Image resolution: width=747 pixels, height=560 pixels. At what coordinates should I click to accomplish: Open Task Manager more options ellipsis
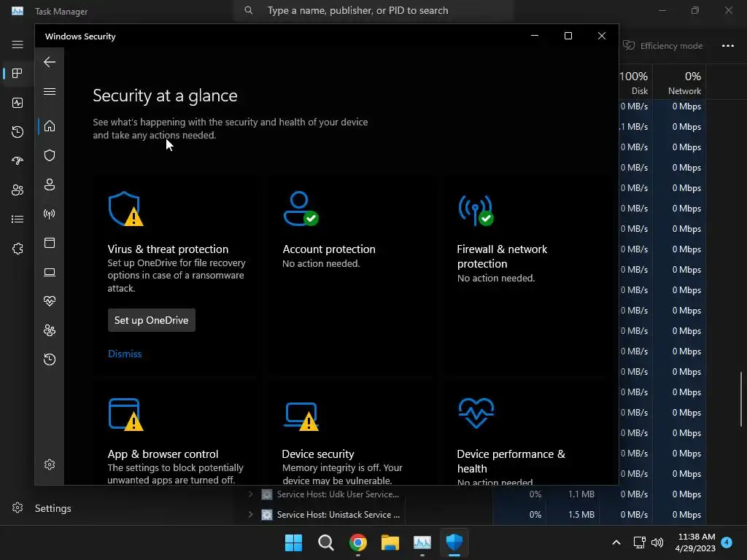point(728,46)
